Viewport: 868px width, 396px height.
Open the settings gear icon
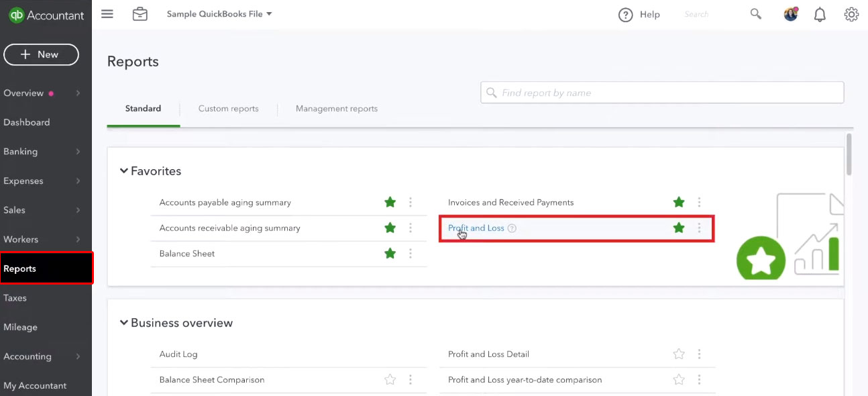tap(851, 14)
